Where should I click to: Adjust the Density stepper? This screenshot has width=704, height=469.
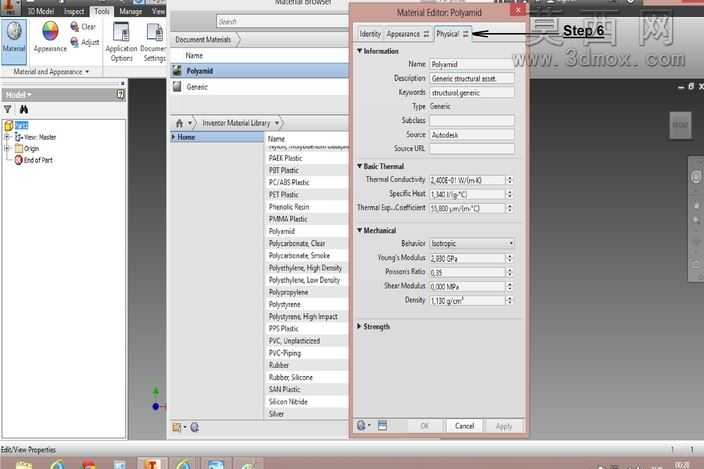click(509, 301)
